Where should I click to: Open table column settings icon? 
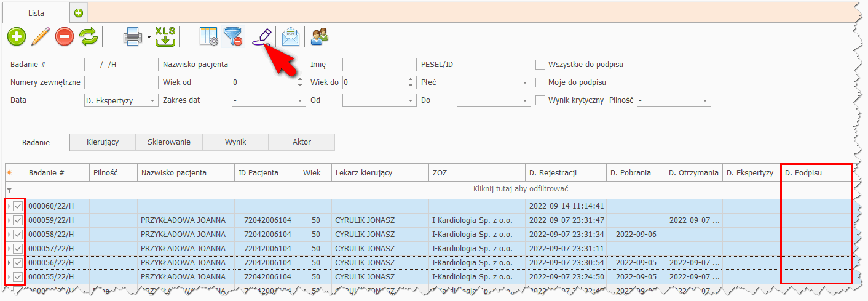click(x=209, y=37)
